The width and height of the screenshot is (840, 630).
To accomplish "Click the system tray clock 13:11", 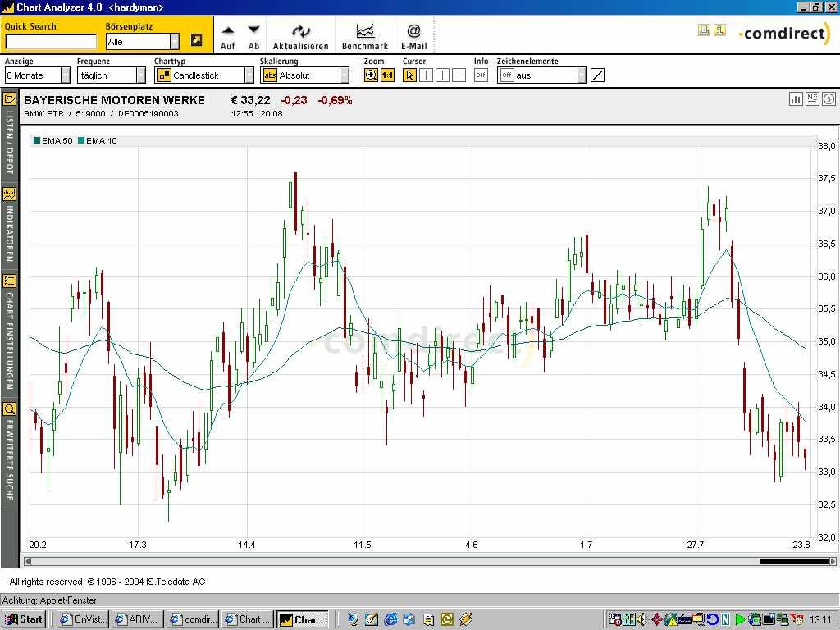I will click(x=820, y=620).
